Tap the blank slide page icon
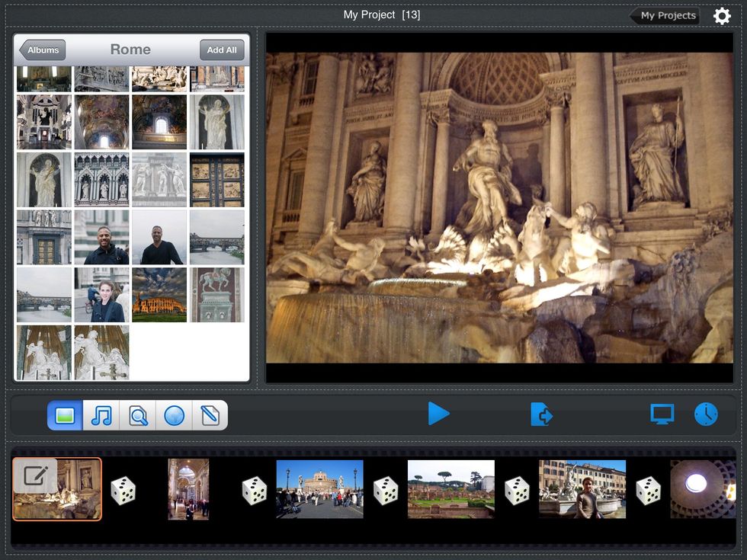The image size is (747, 560). (x=210, y=415)
